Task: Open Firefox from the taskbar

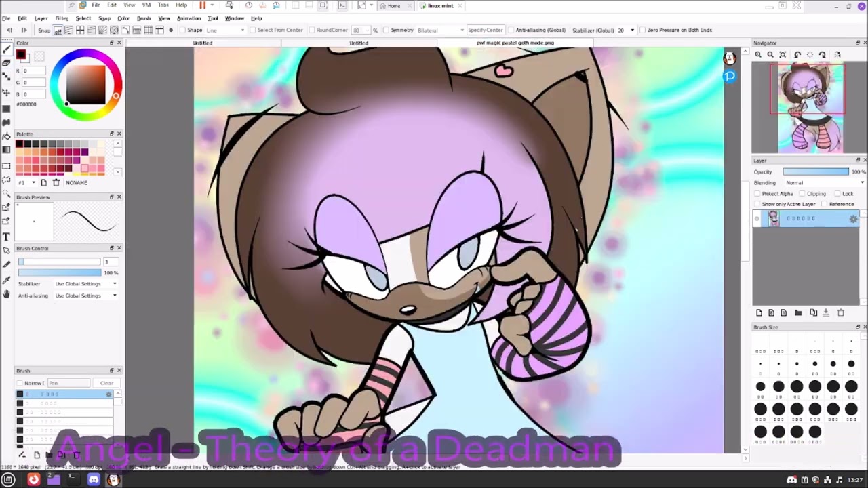Action: click(33, 480)
